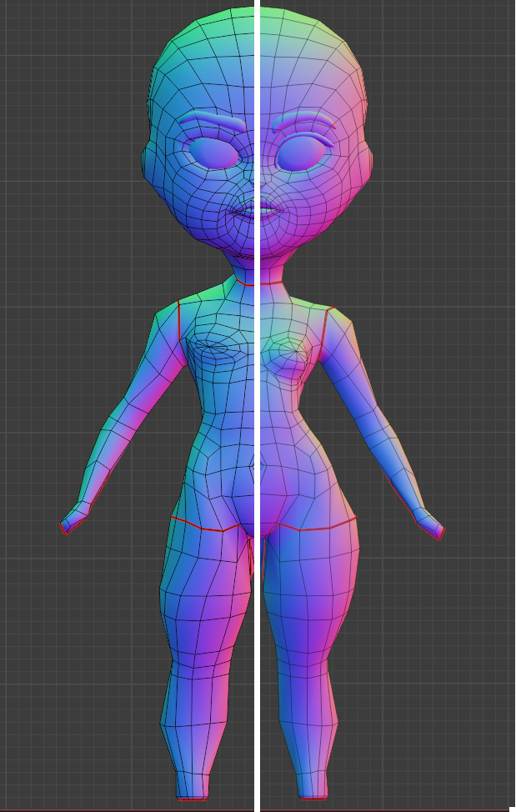Click the character's lips on the head mesh
Image resolution: width=516 pixels, height=812 pixels.
258,210
